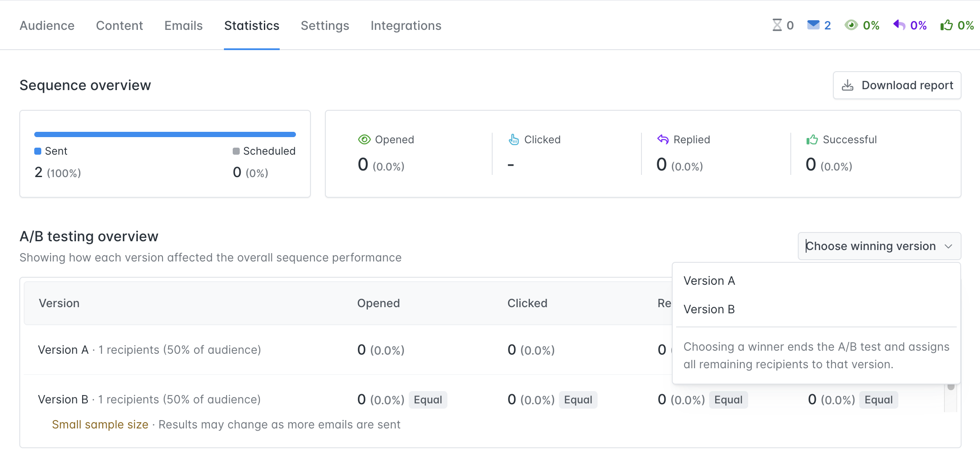Viewport: 980px width, 457px height.
Task: Click the blue Sent legend square
Action: click(x=38, y=151)
